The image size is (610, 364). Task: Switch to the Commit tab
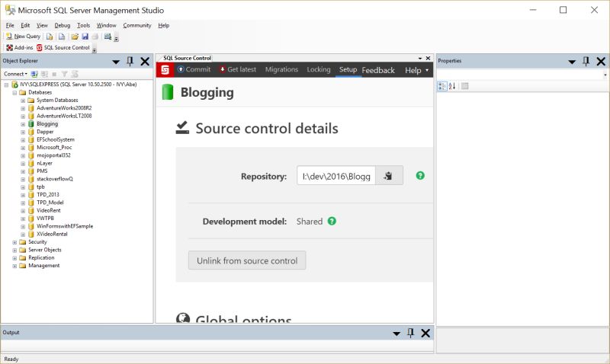click(x=194, y=69)
